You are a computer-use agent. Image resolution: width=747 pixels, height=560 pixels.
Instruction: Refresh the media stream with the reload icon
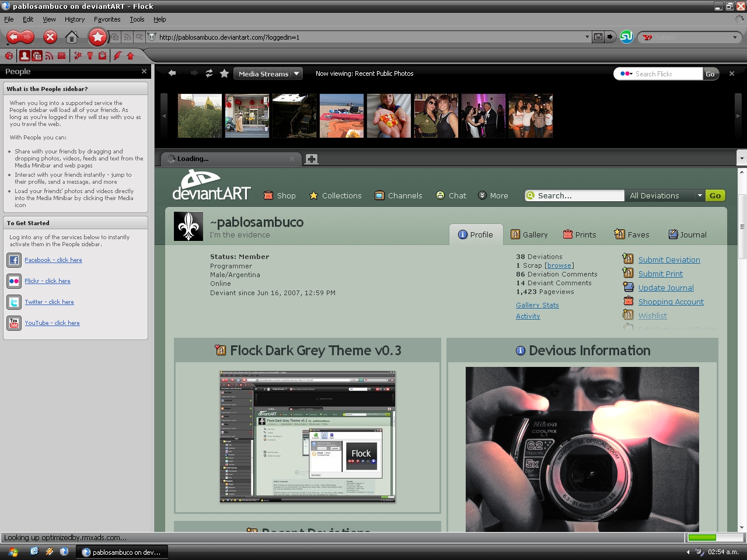point(209,73)
